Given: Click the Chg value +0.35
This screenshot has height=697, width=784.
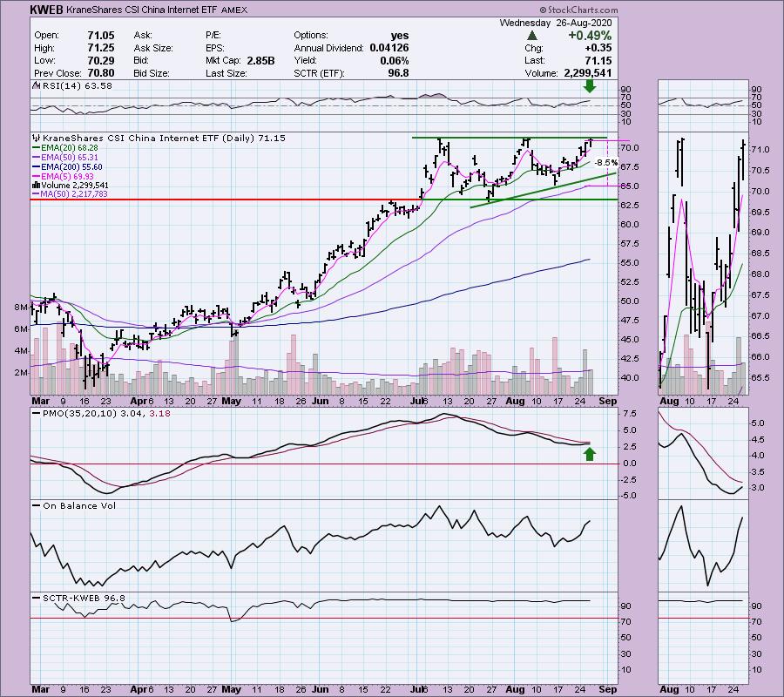Looking at the screenshot, I should pyautogui.click(x=598, y=48).
